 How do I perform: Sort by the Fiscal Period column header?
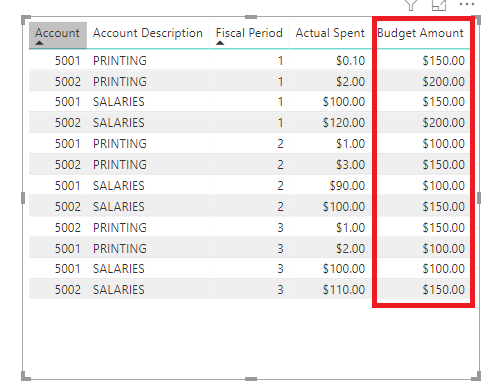[249, 33]
